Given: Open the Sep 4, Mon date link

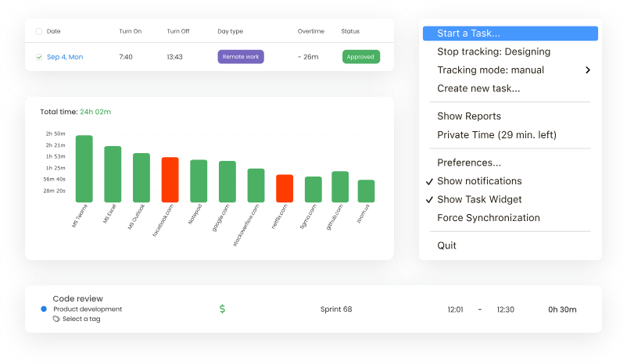Looking at the screenshot, I should point(65,57).
